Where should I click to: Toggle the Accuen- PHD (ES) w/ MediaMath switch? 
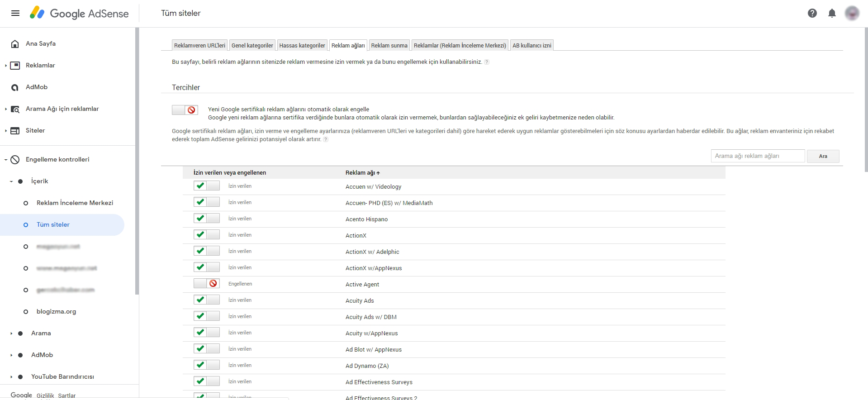(207, 202)
